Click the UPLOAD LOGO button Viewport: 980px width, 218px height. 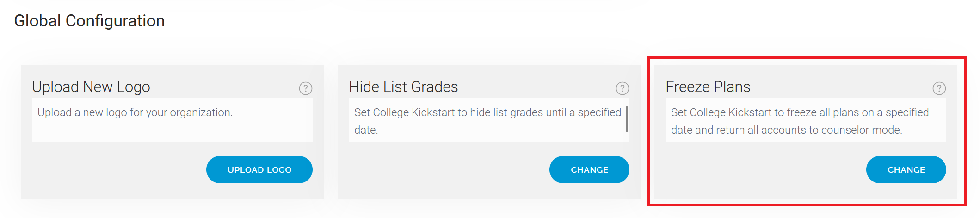[259, 169]
